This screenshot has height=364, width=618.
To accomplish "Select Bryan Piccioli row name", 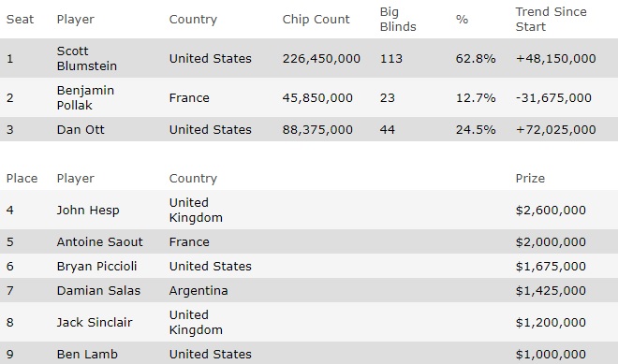I will 96,267.
